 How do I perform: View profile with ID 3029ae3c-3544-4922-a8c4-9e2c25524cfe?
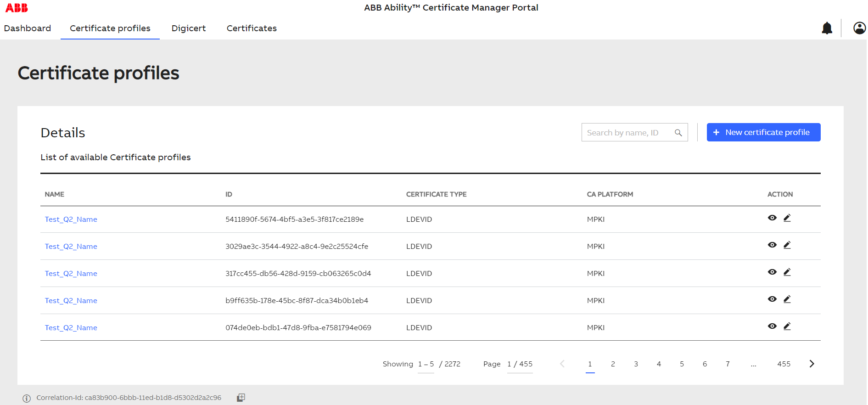(x=772, y=245)
